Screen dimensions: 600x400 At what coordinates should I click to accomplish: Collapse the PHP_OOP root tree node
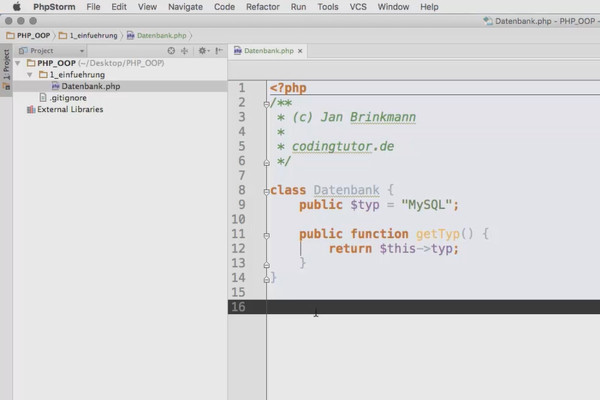pos(18,63)
